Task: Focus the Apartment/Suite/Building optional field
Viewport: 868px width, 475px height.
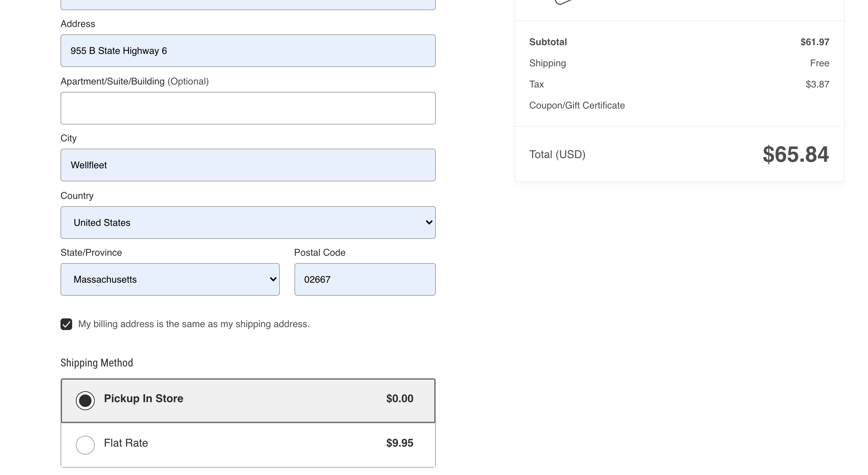Action: 248,108
